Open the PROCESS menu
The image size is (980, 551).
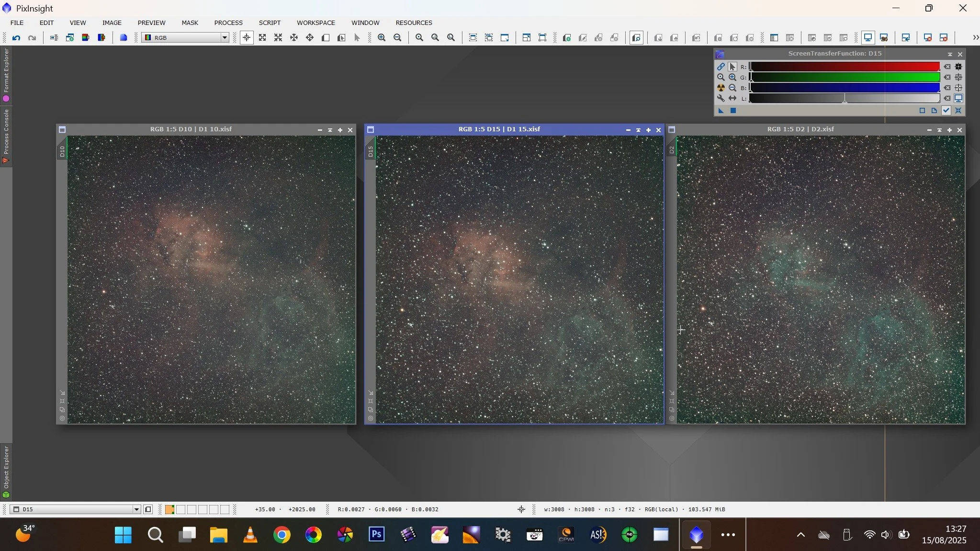click(228, 23)
